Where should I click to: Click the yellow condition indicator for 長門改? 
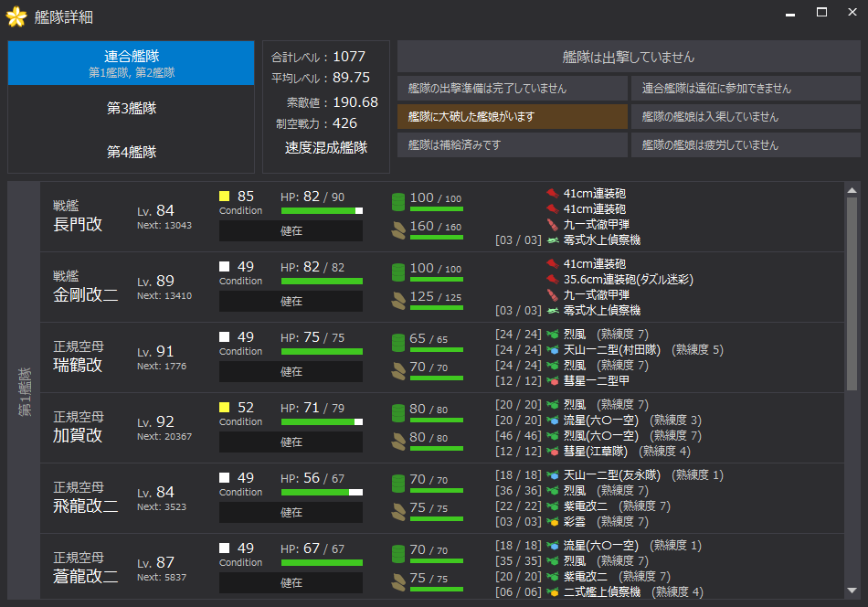click(224, 196)
